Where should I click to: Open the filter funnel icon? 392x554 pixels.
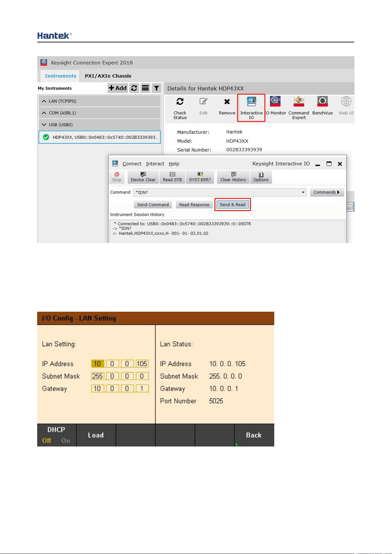(x=157, y=88)
